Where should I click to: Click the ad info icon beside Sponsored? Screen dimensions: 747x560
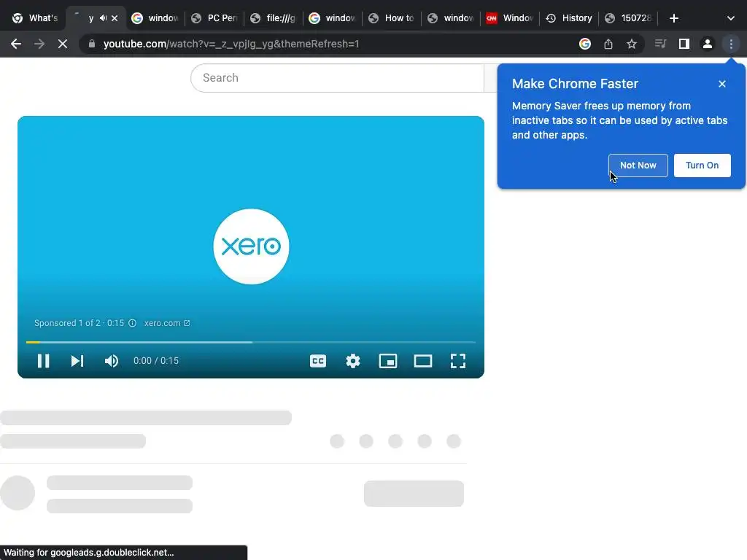[133, 323]
